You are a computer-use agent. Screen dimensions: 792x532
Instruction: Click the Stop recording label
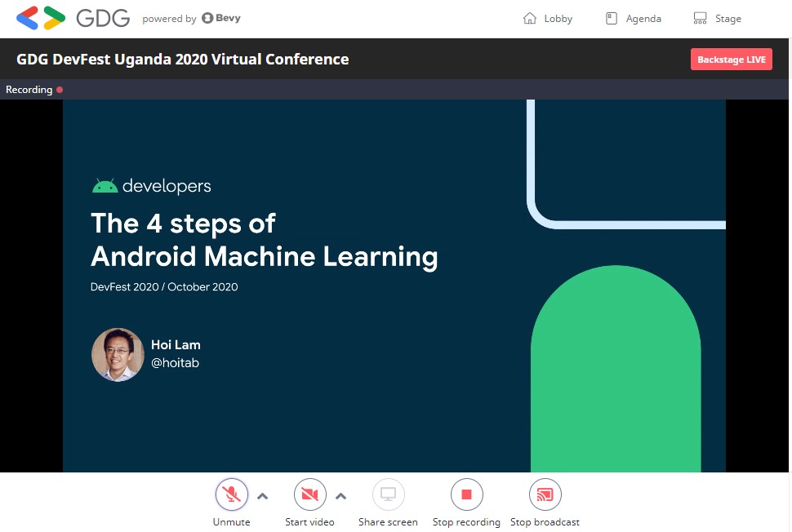(466, 522)
